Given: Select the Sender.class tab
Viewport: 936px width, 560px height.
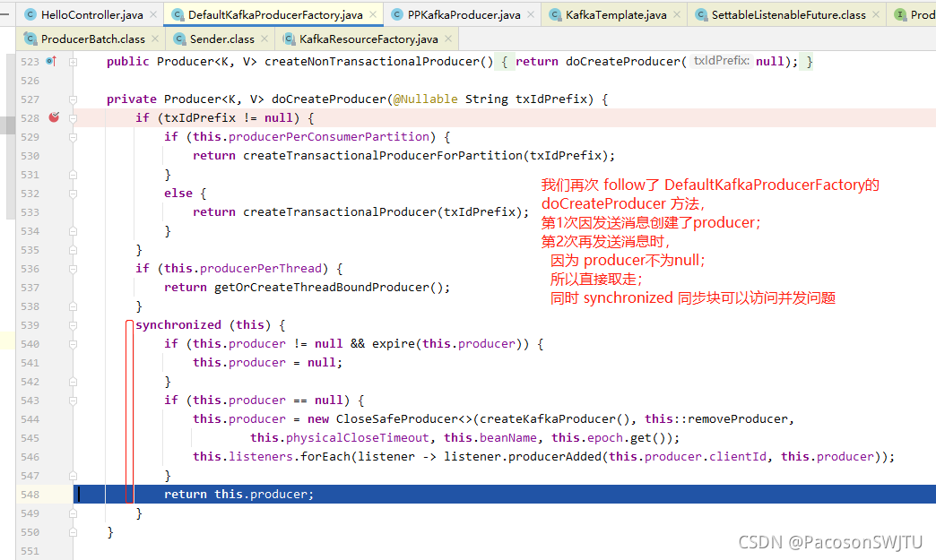Looking at the screenshot, I should coord(222,39).
